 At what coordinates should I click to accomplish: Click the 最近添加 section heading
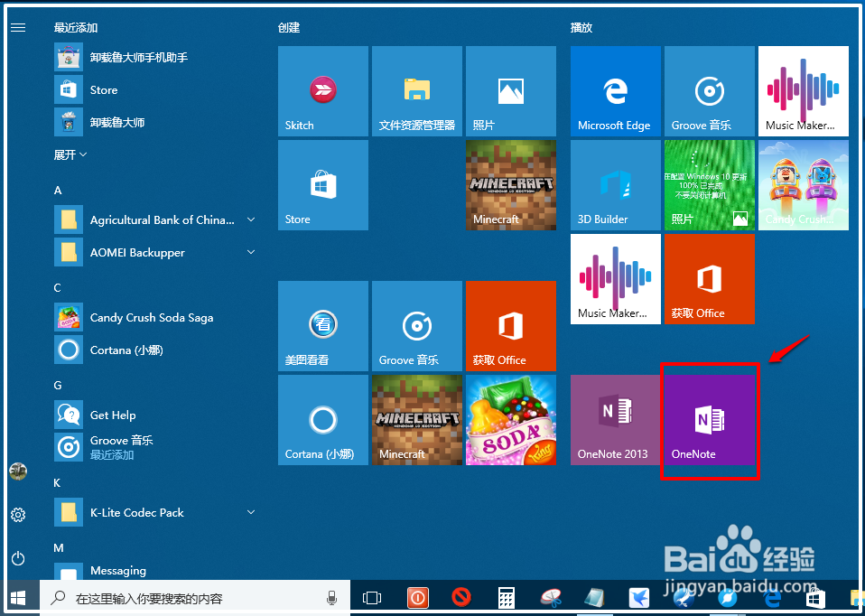tap(76, 27)
